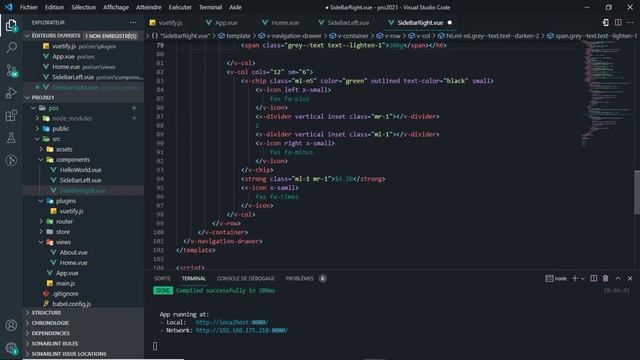Open babel.config.js in file tree
This screenshot has height=360, width=640.
[84, 304]
